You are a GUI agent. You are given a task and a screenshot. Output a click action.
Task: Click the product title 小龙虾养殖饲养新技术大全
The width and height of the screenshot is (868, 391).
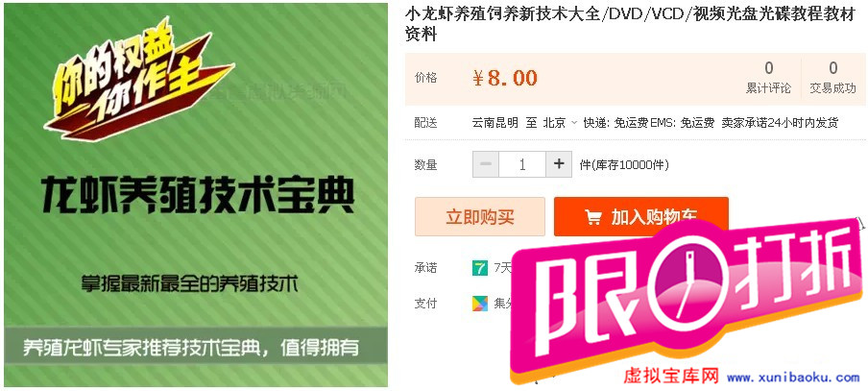[x=502, y=15]
